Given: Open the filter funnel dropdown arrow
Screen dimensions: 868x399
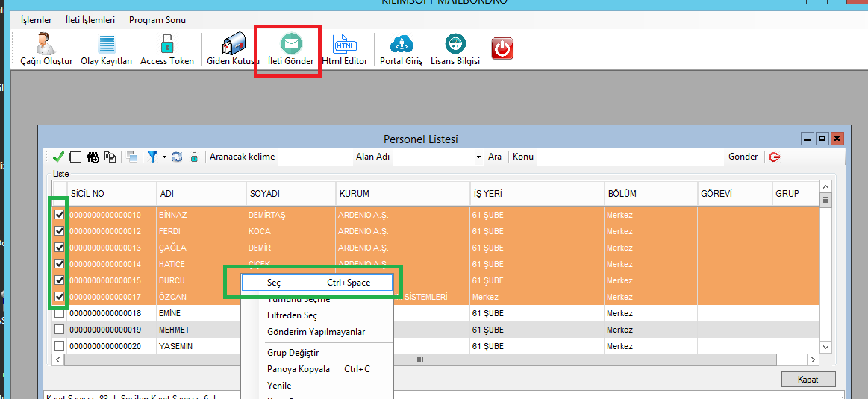Looking at the screenshot, I should (164, 157).
